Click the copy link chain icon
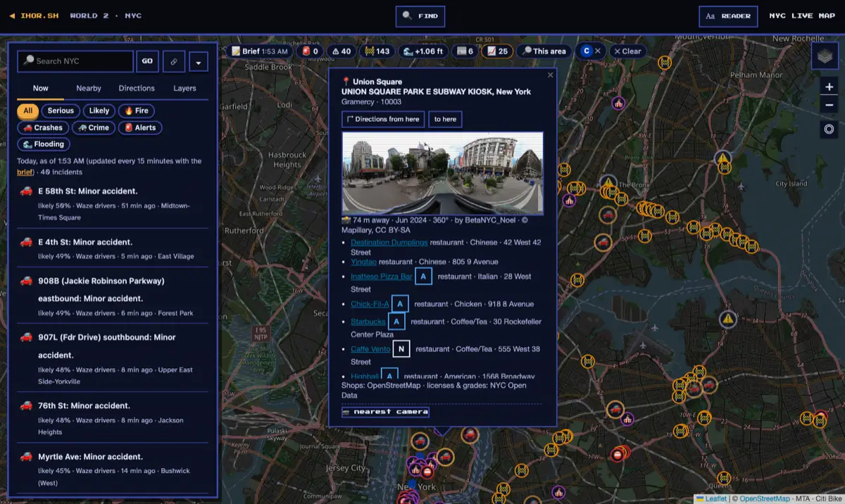The image size is (845, 504). [174, 61]
